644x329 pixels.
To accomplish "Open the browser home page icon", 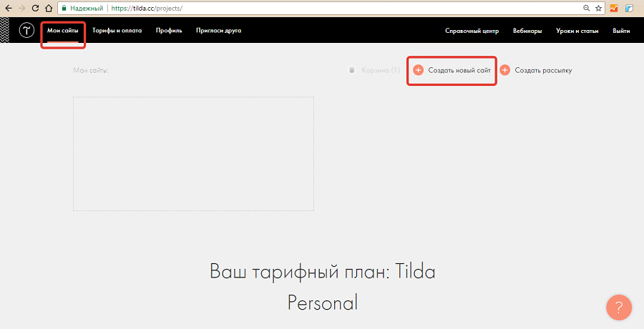I will click(49, 8).
